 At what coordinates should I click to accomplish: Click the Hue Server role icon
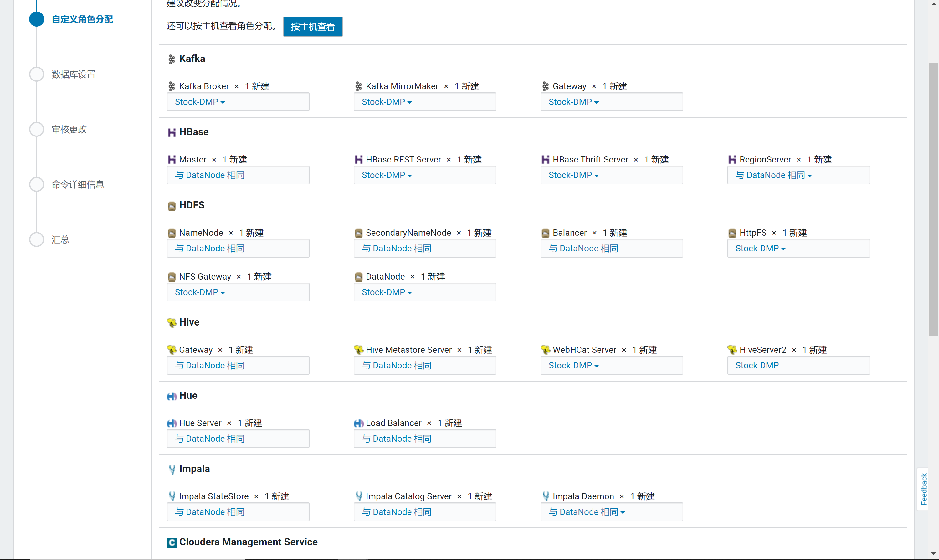pyautogui.click(x=172, y=424)
